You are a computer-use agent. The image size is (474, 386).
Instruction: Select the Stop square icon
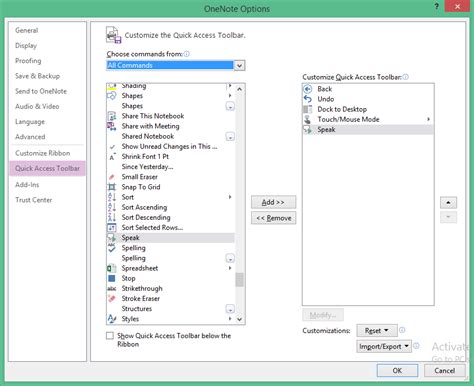point(112,278)
